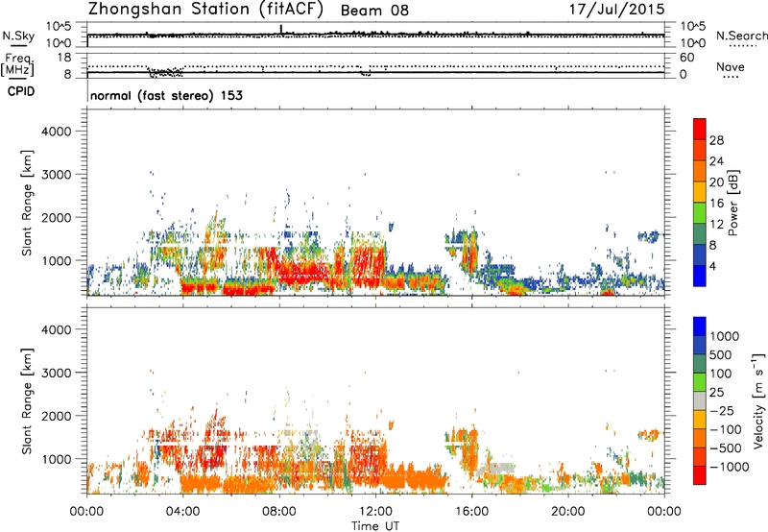Click the '28' label on the power colorbar
The height and width of the screenshot is (532, 768).
tap(716, 140)
